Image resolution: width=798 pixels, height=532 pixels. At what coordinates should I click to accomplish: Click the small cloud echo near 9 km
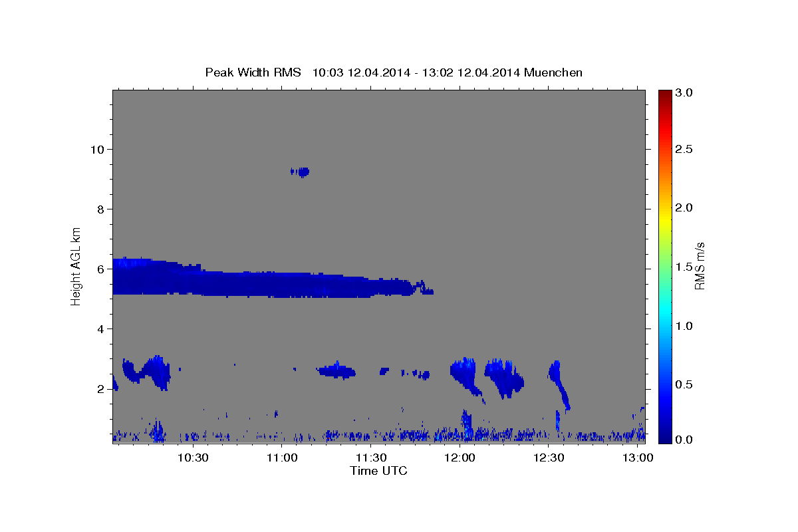[301, 172]
